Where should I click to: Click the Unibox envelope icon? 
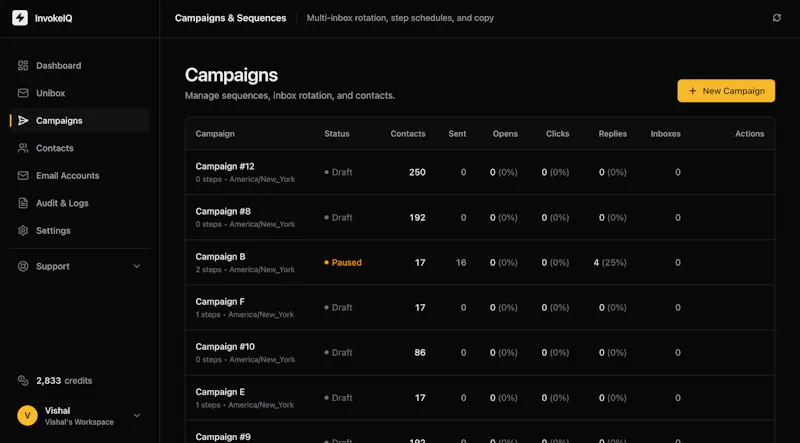point(23,93)
